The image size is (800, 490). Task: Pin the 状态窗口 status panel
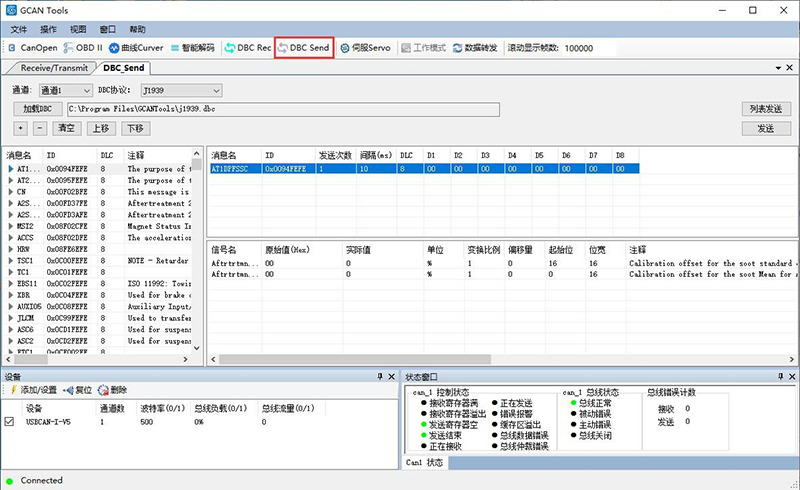point(779,376)
